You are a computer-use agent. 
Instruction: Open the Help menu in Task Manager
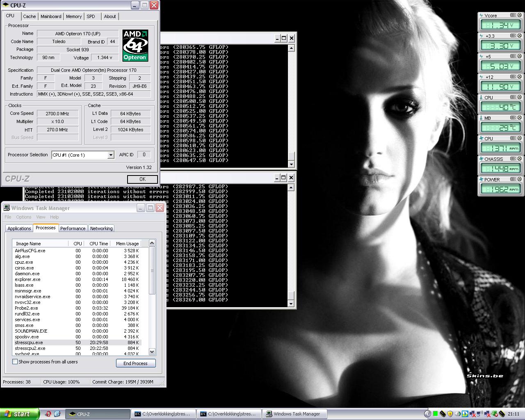tap(55, 217)
